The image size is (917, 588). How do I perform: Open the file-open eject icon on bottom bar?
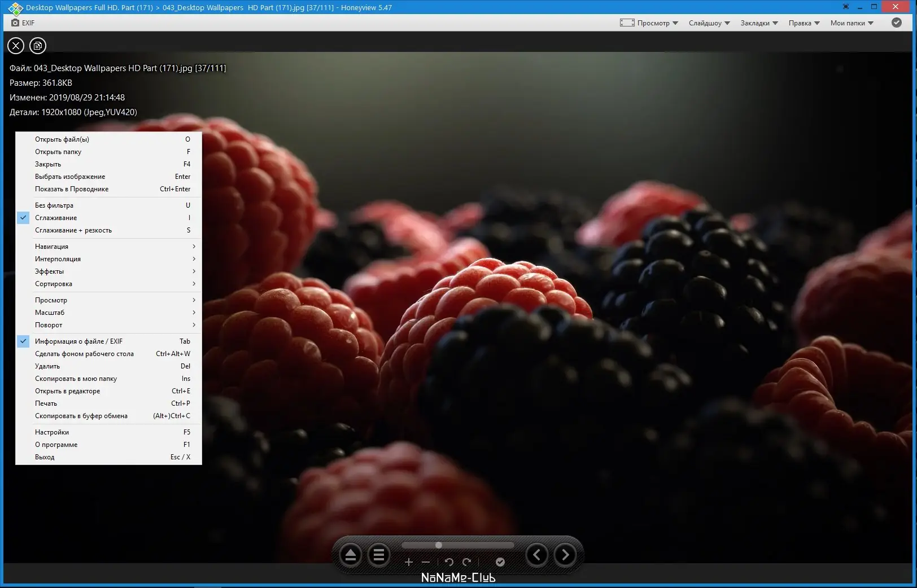pos(350,555)
